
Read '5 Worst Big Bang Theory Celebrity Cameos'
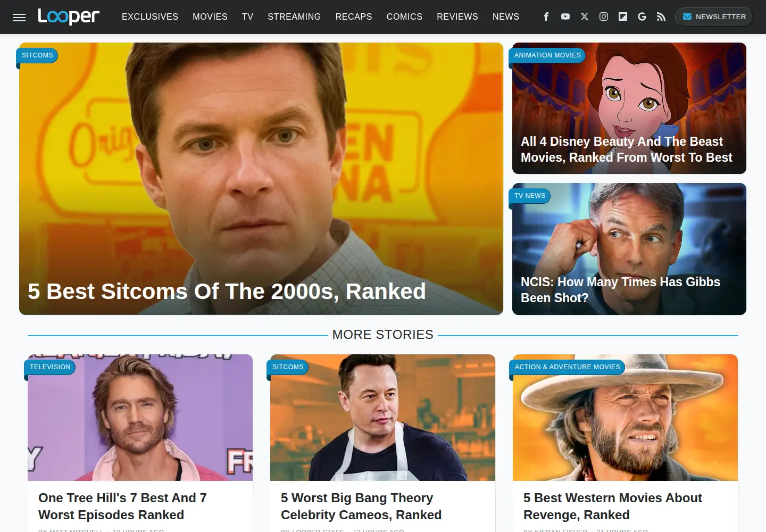point(361,506)
